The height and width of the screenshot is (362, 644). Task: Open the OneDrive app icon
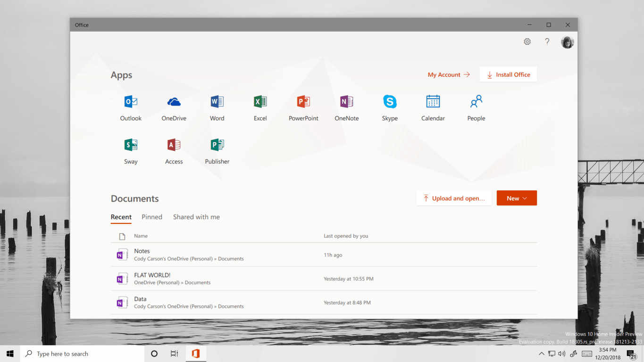click(x=174, y=102)
